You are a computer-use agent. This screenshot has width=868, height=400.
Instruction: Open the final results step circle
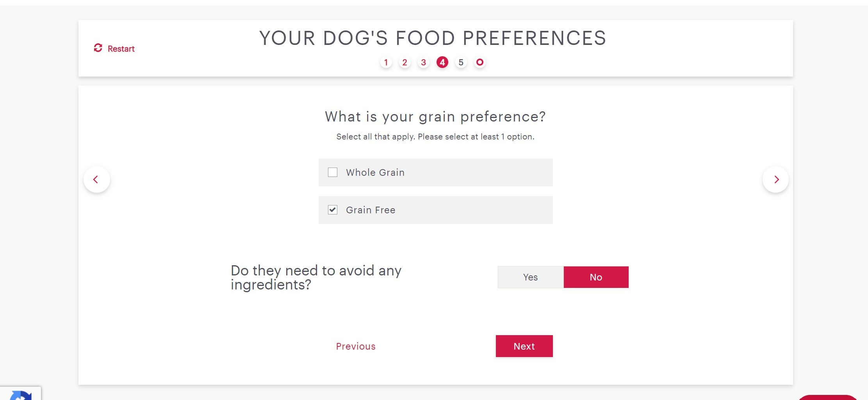click(x=479, y=62)
